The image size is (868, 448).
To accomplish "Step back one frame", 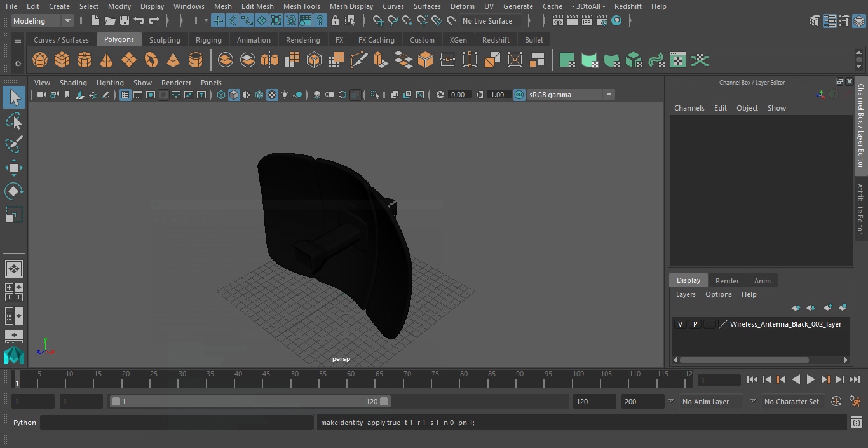I will point(766,379).
